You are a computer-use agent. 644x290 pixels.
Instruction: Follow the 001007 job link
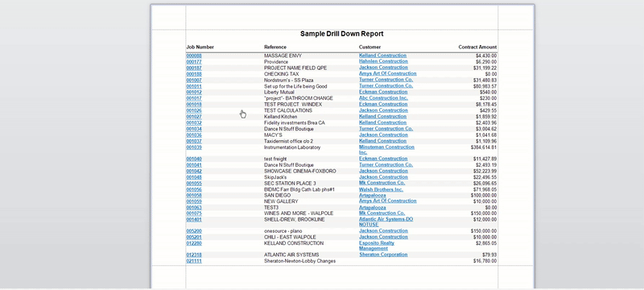[194, 81]
